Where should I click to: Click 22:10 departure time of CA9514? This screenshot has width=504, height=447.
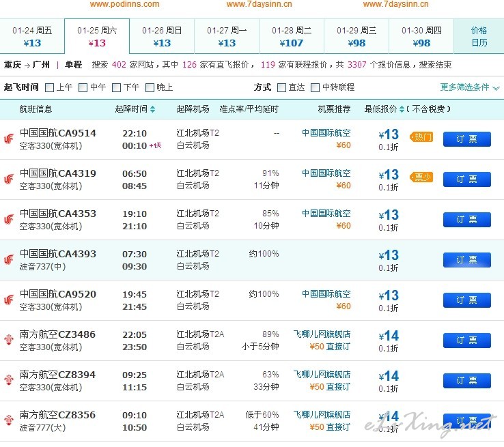click(x=135, y=133)
